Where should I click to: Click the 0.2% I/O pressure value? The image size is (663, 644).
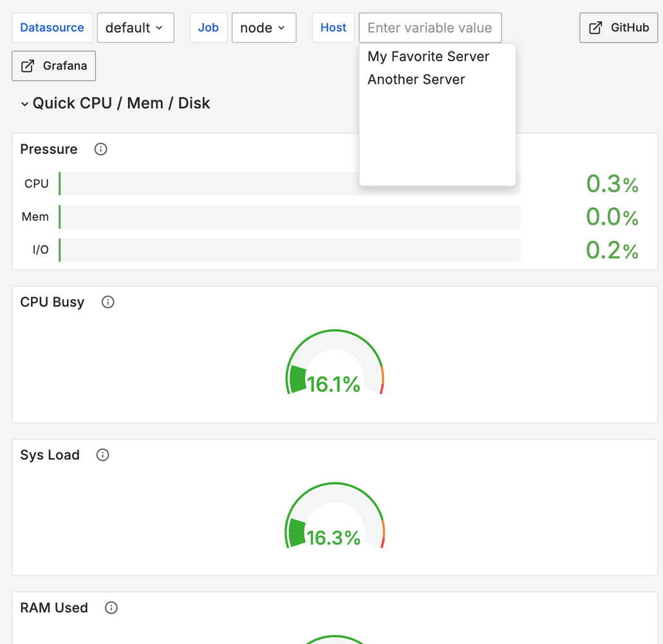click(x=612, y=250)
